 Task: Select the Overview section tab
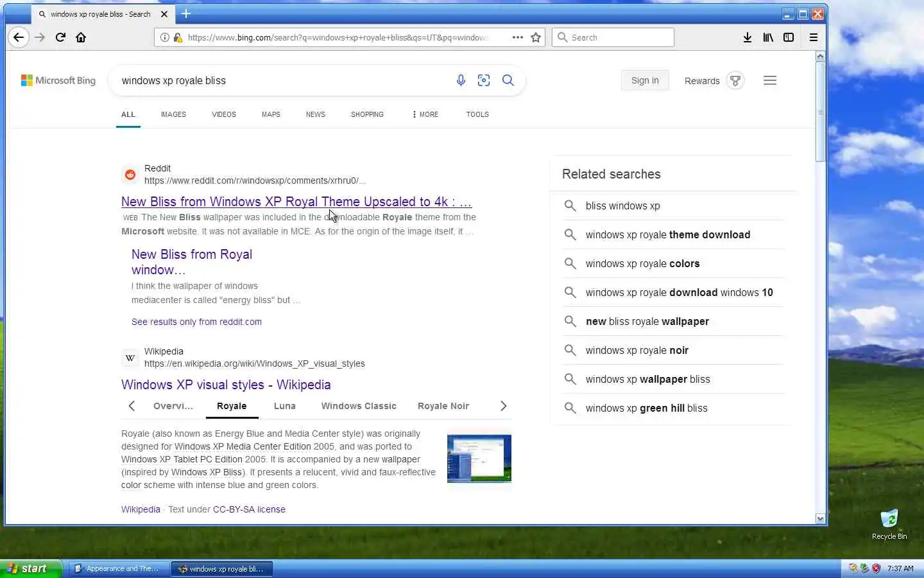(173, 406)
